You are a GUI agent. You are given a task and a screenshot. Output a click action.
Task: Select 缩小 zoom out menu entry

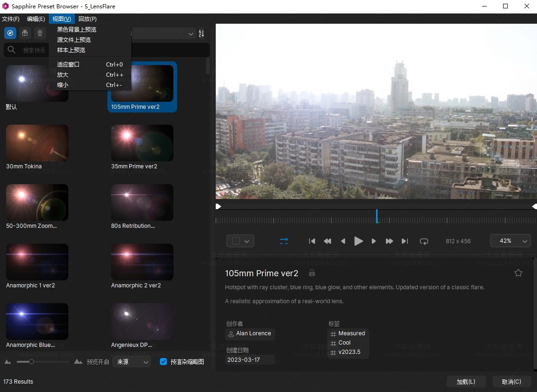click(90, 85)
